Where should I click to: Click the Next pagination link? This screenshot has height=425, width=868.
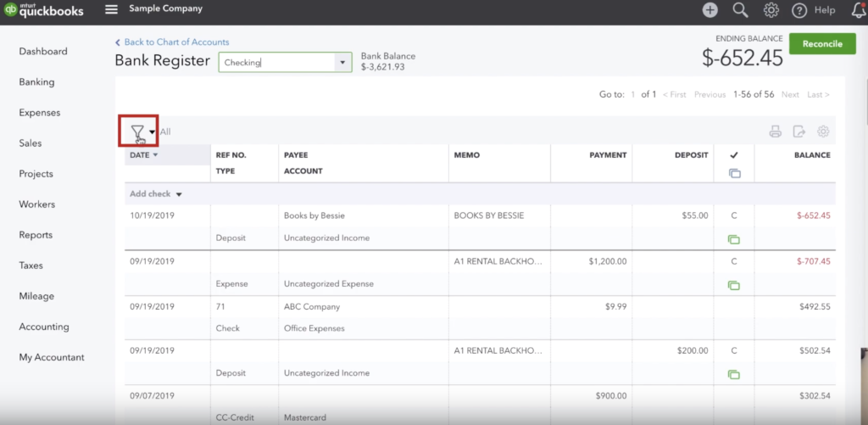point(790,95)
